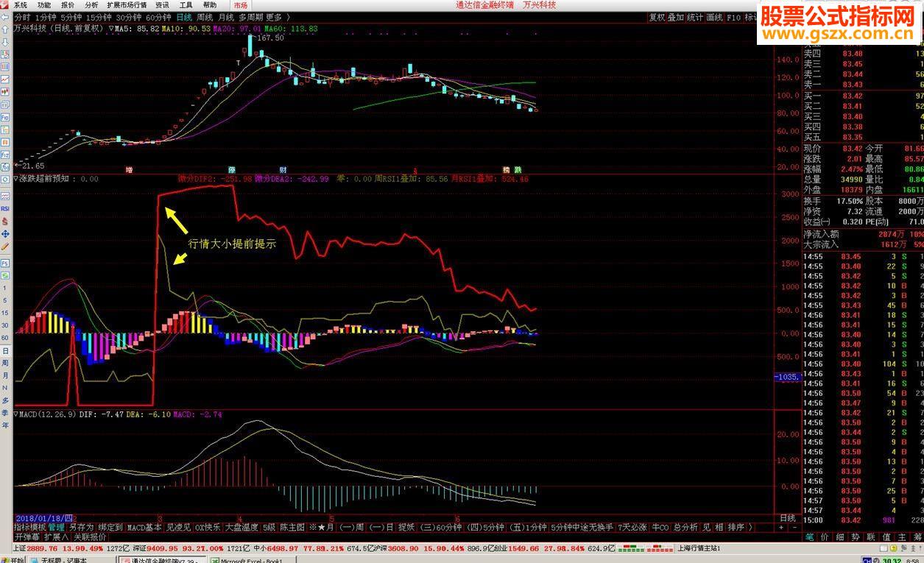Click the 复权 button

pyautogui.click(x=657, y=18)
